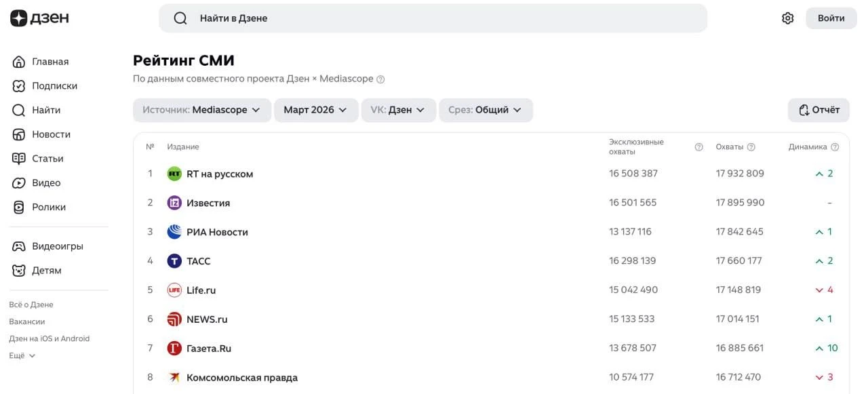The width and height of the screenshot is (868, 394).
Task: Open Новости section in sidebar
Action: tap(51, 134)
